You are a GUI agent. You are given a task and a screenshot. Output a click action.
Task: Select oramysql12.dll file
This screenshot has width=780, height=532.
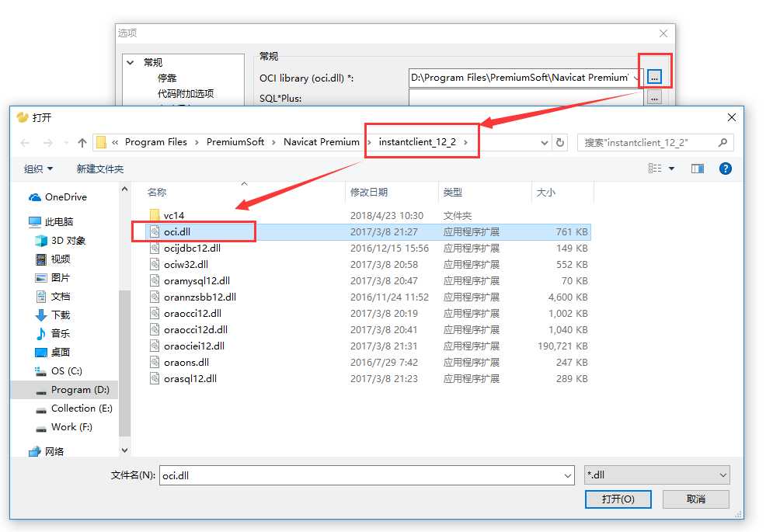click(369, 281)
